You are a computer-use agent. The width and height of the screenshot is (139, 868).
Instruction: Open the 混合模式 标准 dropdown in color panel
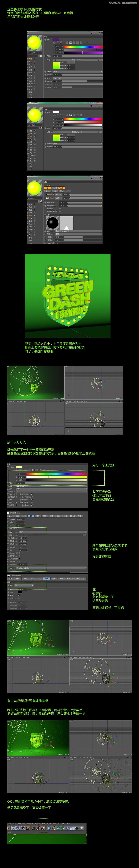point(78,72)
